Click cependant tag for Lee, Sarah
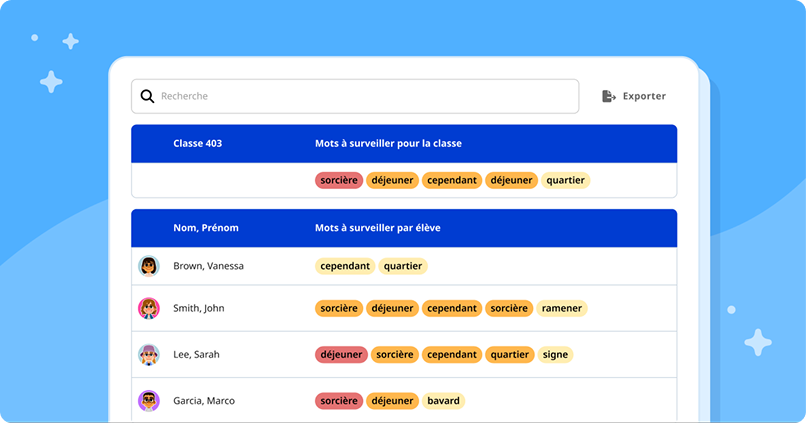This screenshot has width=806, height=424. tap(452, 355)
